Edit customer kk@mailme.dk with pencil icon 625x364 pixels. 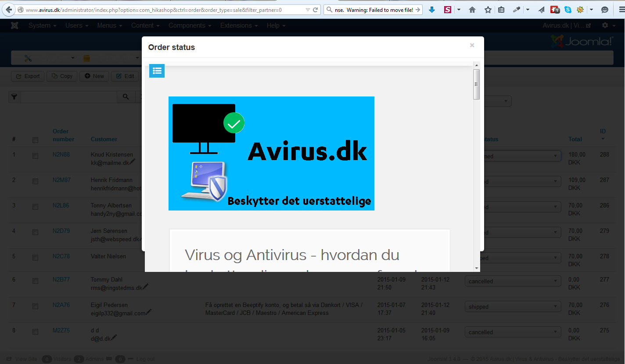tap(132, 162)
